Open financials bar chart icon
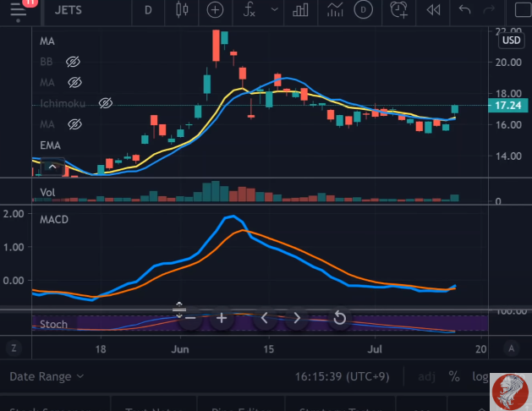This screenshot has width=532, height=411. (300, 10)
